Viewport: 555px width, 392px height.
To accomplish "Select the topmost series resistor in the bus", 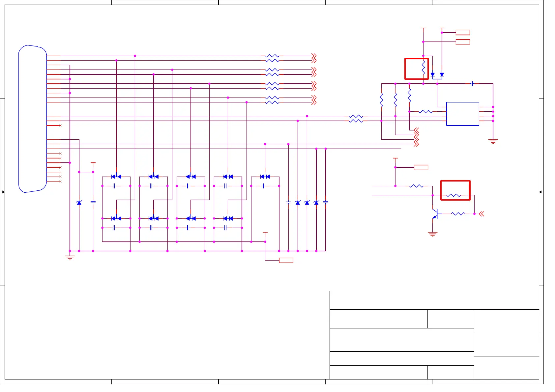I will point(272,56).
